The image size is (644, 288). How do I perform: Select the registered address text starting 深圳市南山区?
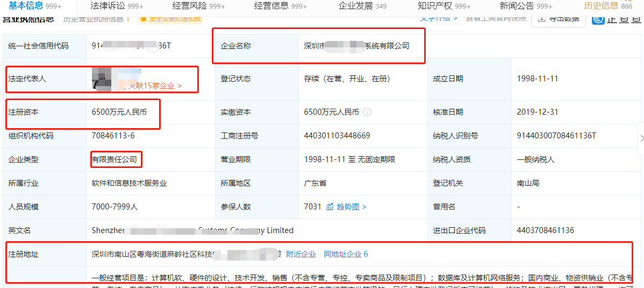pos(187,254)
